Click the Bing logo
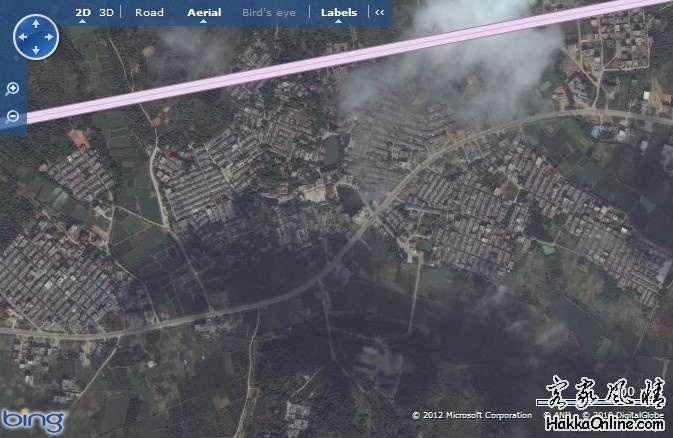Image resolution: width=673 pixels, height=438 pixels. [32, 420]
